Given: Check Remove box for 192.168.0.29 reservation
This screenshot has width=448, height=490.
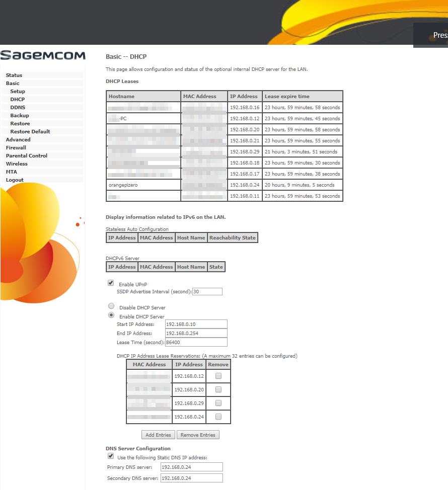Looking at the screenshot, I should click(x=218, y=403).
